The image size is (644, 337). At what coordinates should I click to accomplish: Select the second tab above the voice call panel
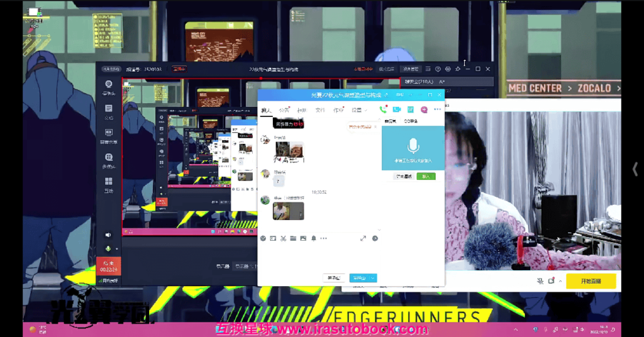point(411,121)
